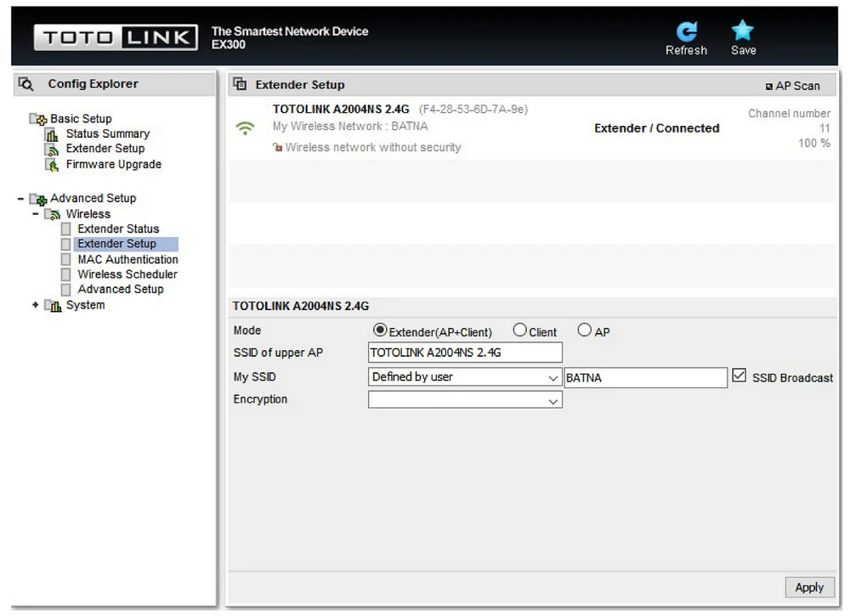Collapse the Advanced Setup tree node
Image resolution: width=850 pixels, height=616 pixels.
pos(20,199)
